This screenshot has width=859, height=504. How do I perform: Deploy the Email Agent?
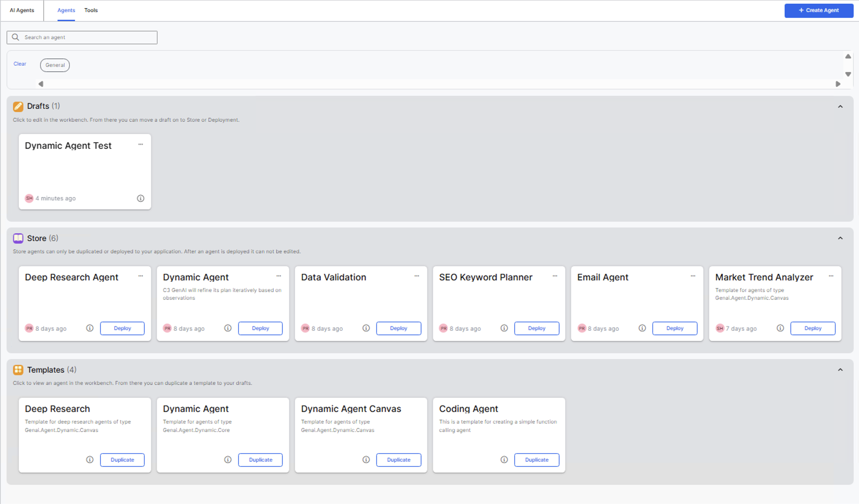[x=675, y=328]
